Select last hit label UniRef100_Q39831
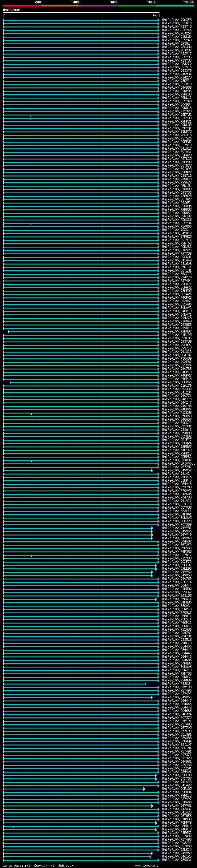The height and width of the screenshot is (868, 197). point(176,860)
